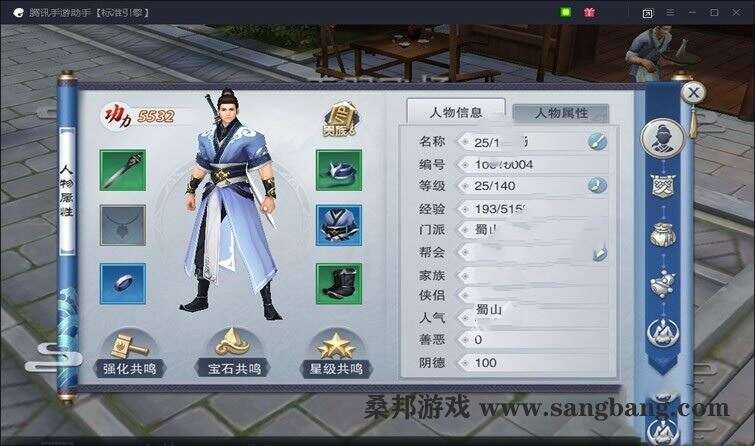
Task: Switch to the 人物信息 tab
Action: [x=456, y=112]
